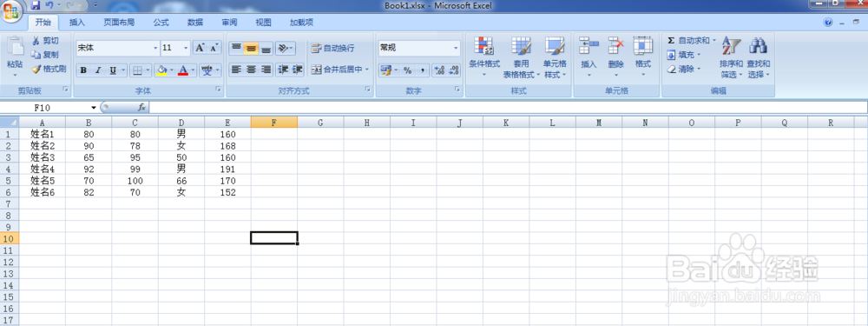Open the Fill (填充) menu
The image size is (868, 326).
coord(684,54)
